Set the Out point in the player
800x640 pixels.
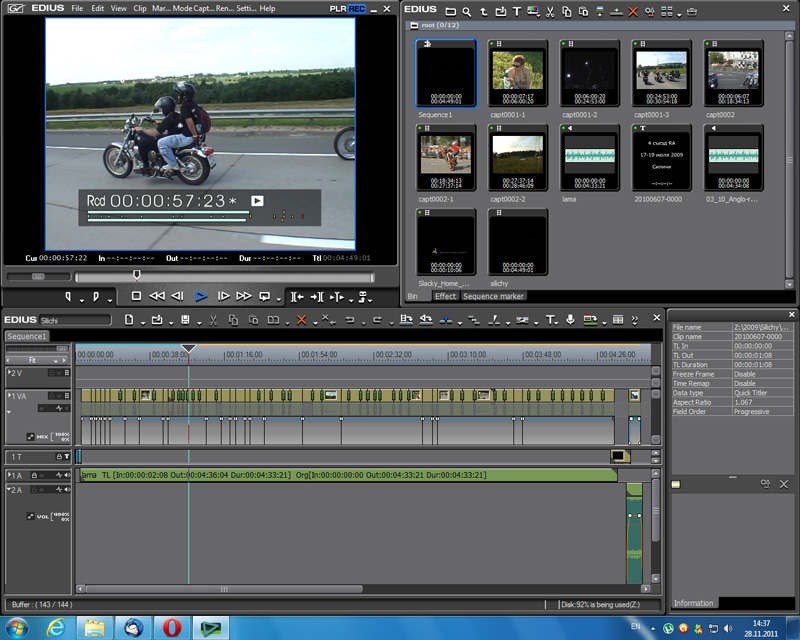point(96,297)
